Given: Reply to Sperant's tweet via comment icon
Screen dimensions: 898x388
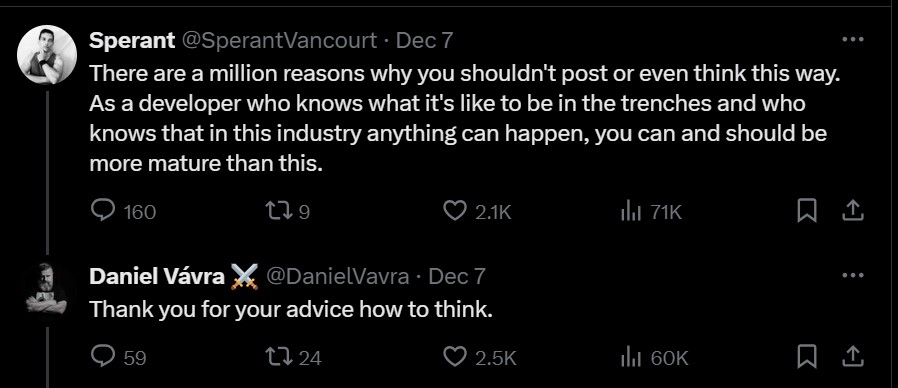Looking at the screenshot, I should click(104, 212).
